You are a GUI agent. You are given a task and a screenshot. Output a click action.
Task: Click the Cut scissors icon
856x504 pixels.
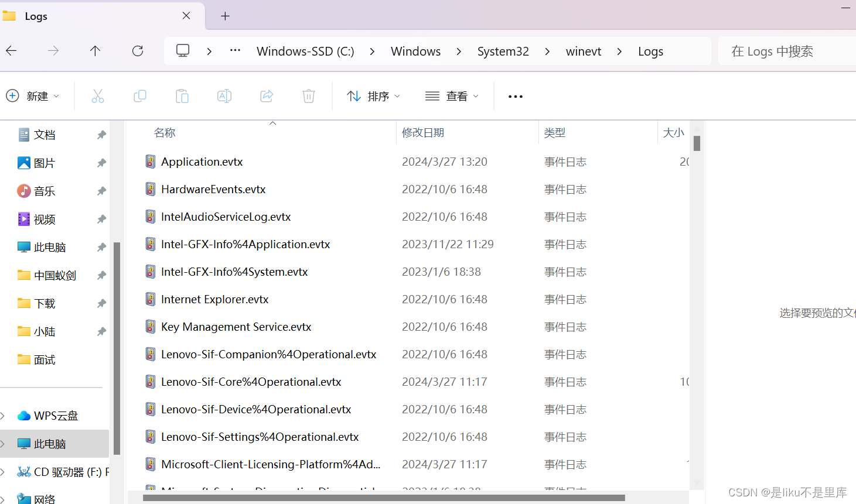point(98,96)
